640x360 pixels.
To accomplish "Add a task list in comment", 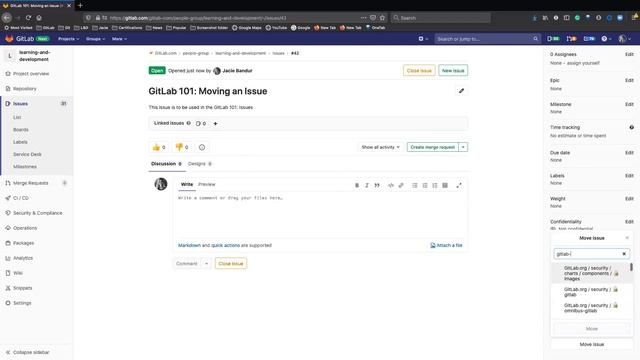I will [x=435, y=185].
